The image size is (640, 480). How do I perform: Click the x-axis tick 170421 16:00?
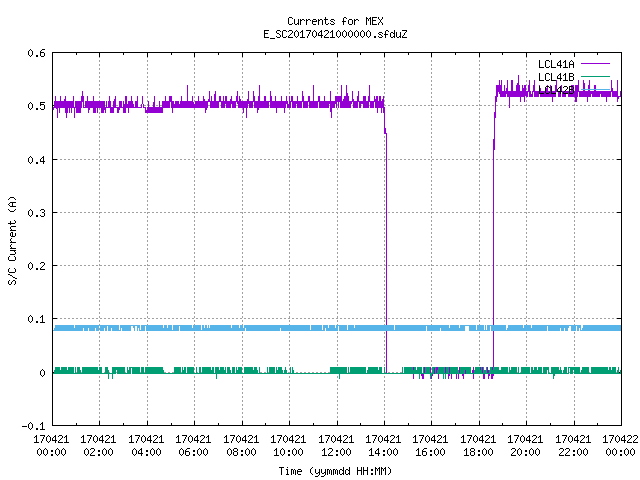point(431,446)
